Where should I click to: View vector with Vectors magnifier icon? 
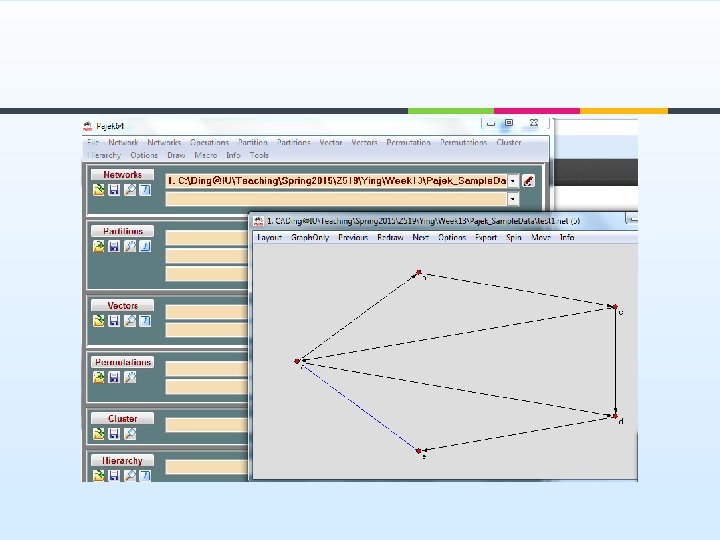(x=130, y=321)
